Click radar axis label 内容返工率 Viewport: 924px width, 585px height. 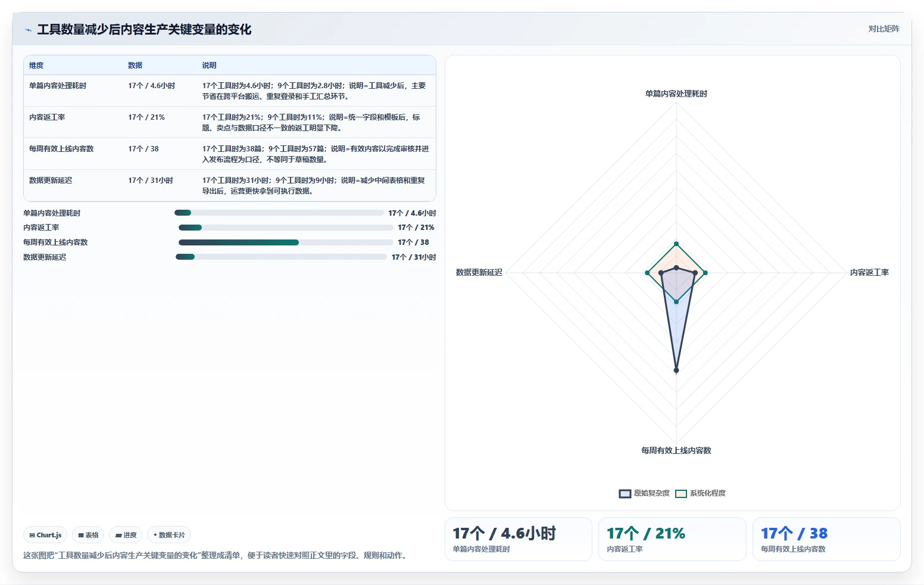[x=869, y=272]
